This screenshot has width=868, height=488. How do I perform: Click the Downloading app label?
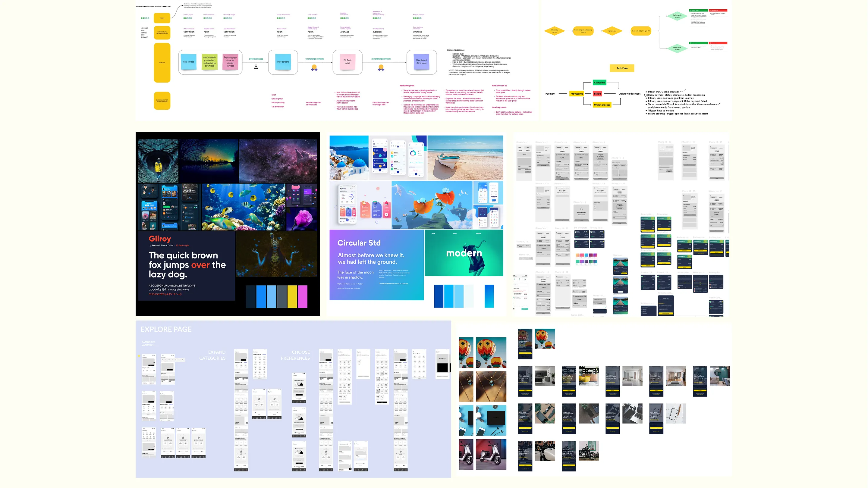(256, 59)
